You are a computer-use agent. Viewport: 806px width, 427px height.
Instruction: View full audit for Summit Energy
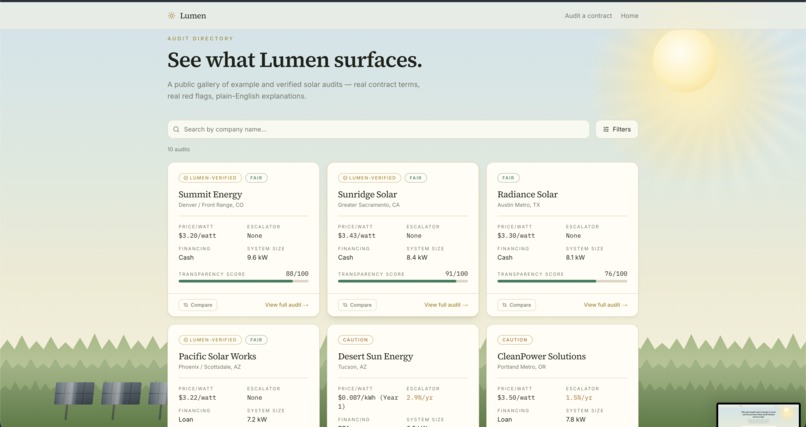click(x=287, y=305)
